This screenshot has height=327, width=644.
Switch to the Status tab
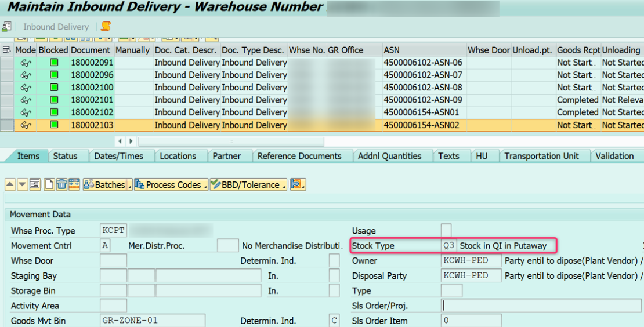(x=65, y=156)
